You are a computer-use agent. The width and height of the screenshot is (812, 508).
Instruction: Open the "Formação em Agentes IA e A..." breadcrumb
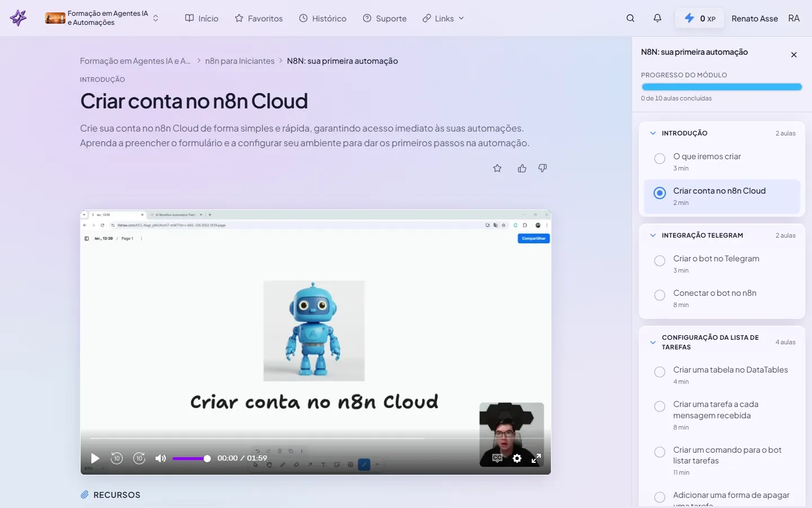pyautogui.click(x=135, y=61)
